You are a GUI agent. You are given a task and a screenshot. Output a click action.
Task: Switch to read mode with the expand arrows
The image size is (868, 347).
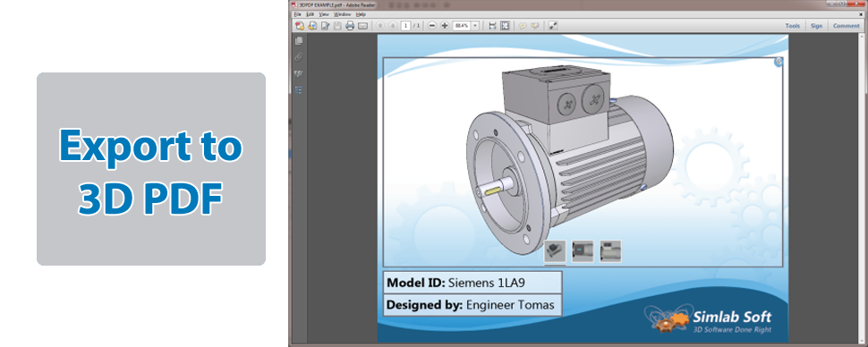pos(553,25)
